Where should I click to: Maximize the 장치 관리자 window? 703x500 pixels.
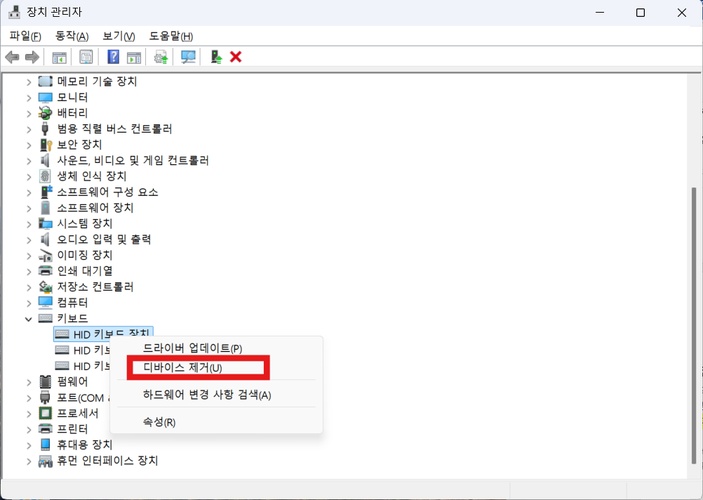(640, 13)
